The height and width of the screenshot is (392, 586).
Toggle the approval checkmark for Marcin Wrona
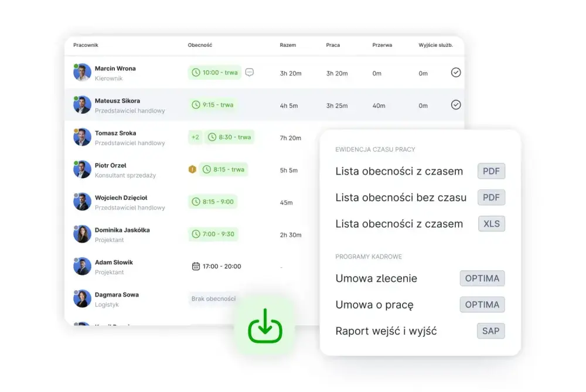coord(455,73)
